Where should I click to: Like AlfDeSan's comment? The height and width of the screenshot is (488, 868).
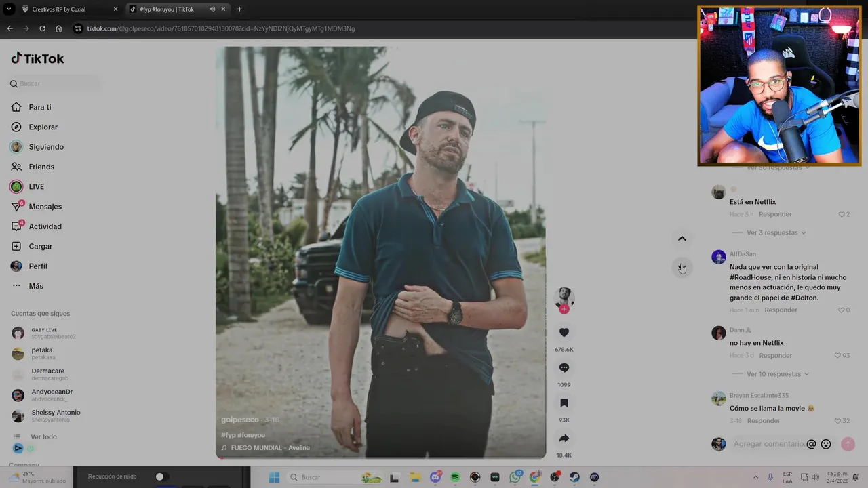(x=842, y=310)
